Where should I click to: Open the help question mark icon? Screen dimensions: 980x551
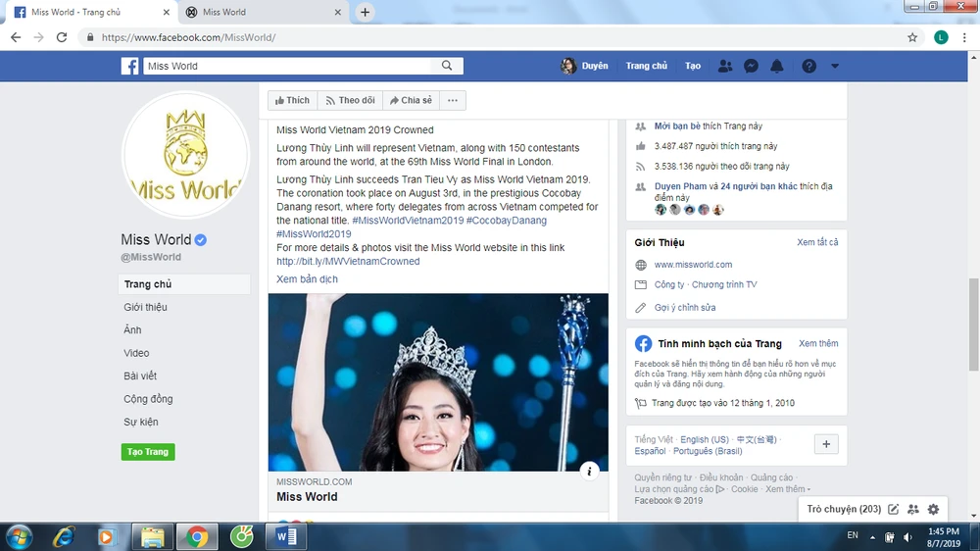[x=808, y=66]
